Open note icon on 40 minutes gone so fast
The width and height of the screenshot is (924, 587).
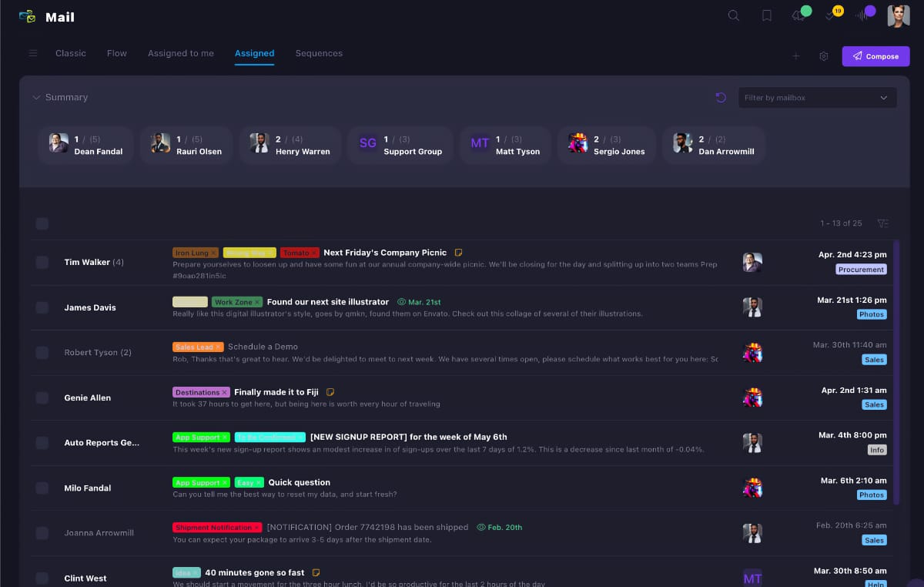[316, 573]
